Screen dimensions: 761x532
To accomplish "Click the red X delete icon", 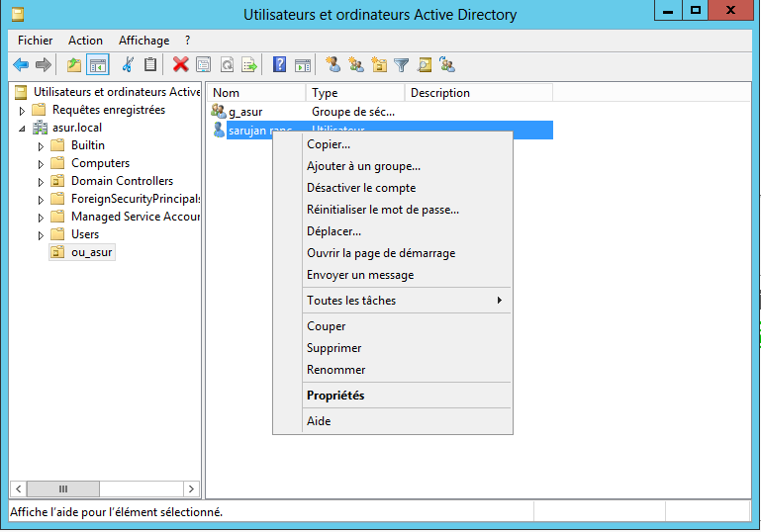I will [x=180, y=64].
